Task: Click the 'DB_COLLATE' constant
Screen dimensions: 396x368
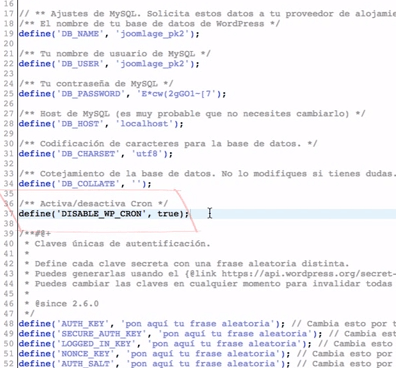Action: (88, 184)
